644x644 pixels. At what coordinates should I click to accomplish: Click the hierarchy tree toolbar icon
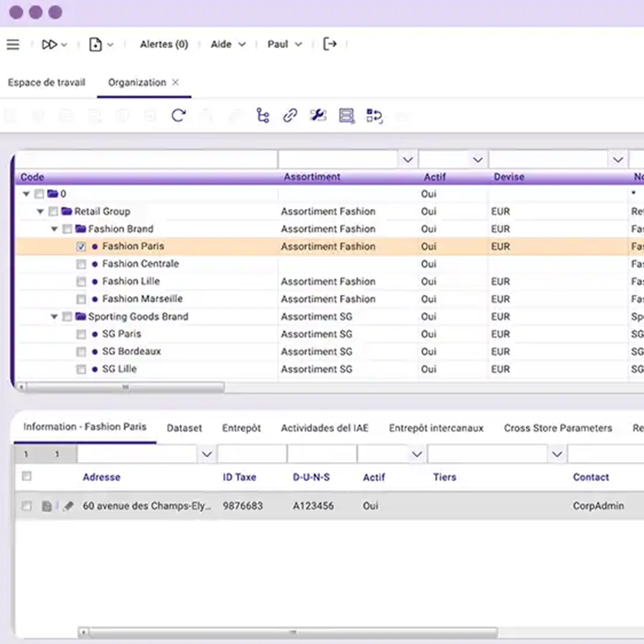pos(263,115)
